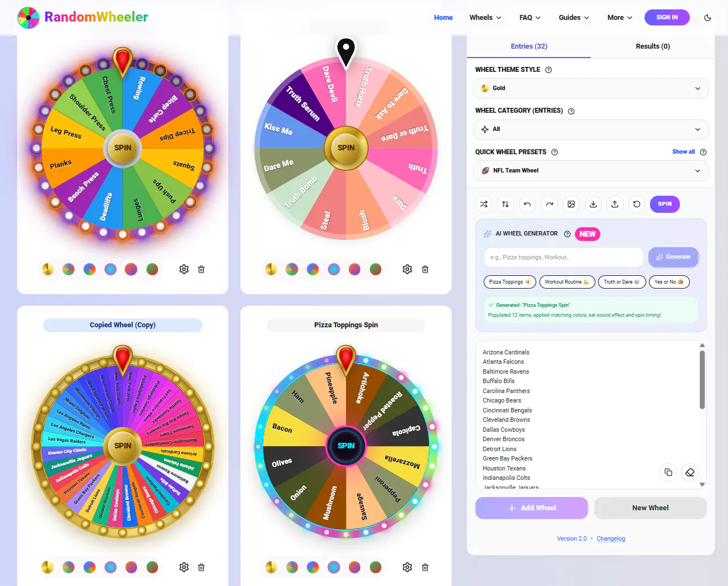The image size is (728, 586).
Task: Click the SIGN IN button
Action: 667,18
